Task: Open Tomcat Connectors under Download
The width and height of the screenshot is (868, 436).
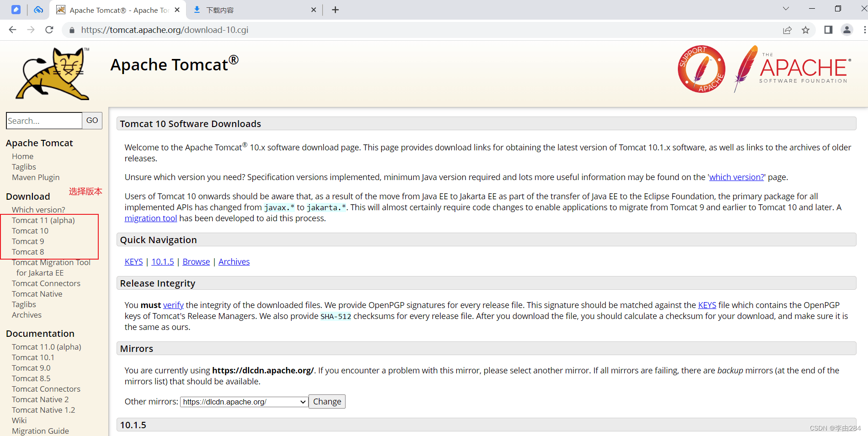Action: [46, 283]
